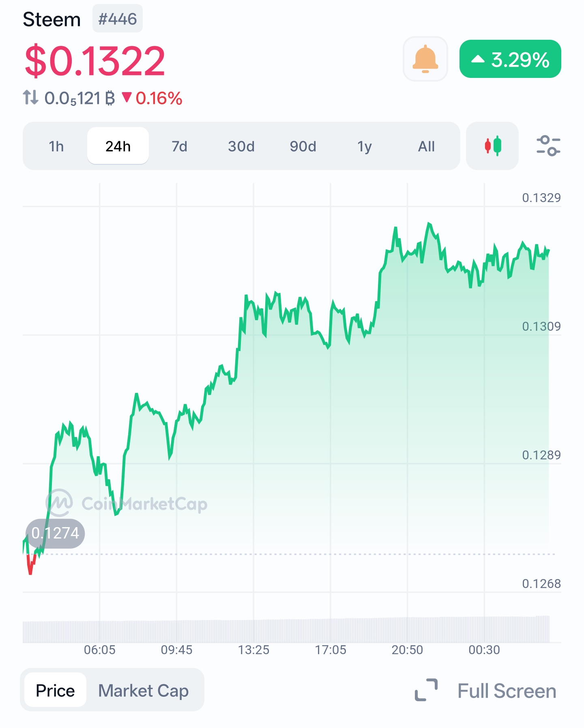
Task: Toggle chart to Price view
Action: 55,690
